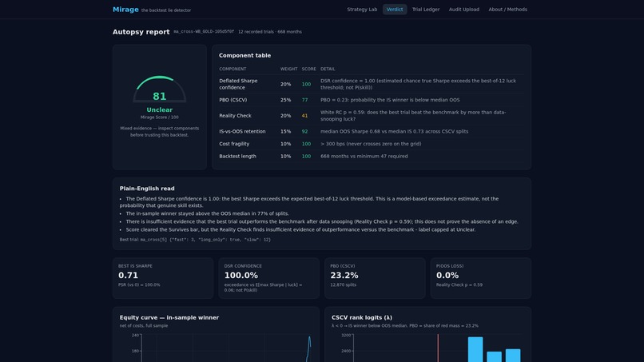Click the Plain-English read heading
The image size is (644, 362).
tap(147, 189)
